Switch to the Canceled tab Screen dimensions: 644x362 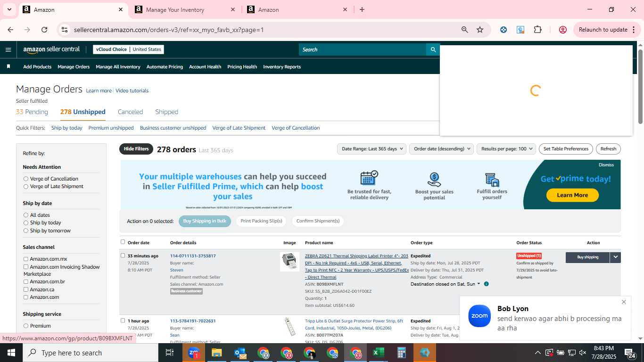click(130, 112)
